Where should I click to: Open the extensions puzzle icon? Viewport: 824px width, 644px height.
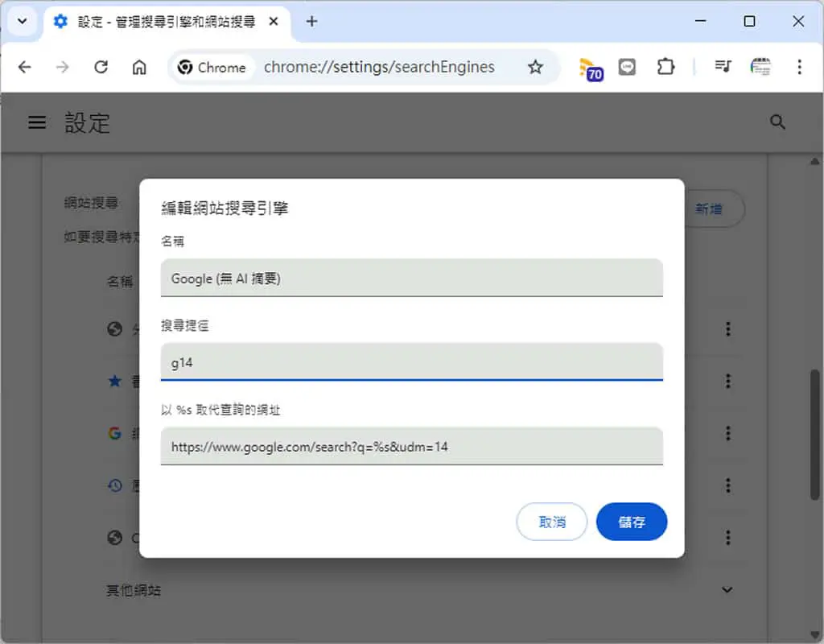pyautogui.click(x=665, y=68)
